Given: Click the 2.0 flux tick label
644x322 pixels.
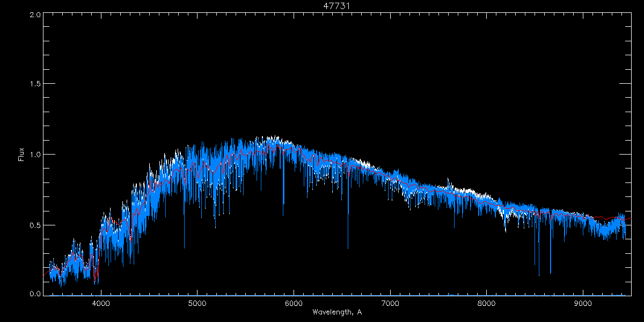Looking at the screenshot, I should [x=34, y=15].
